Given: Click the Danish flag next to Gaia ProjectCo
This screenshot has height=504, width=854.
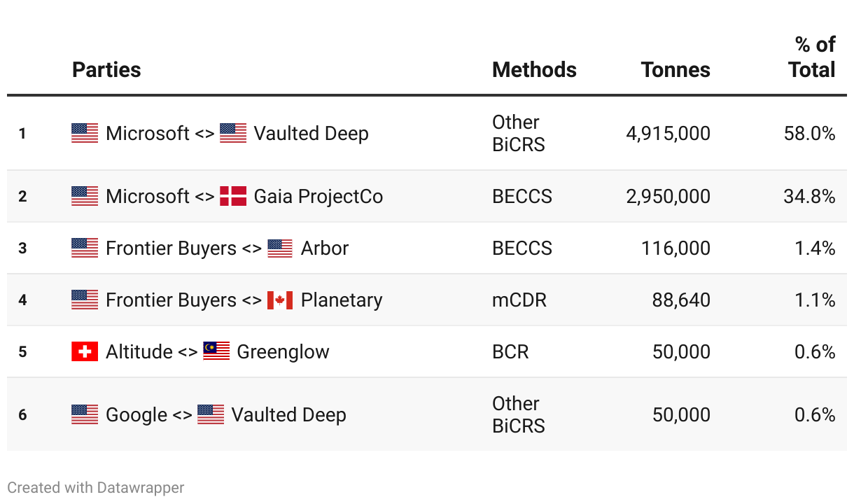Looking at the screenshot, I should pyautogui.click(x=233, y=196).
